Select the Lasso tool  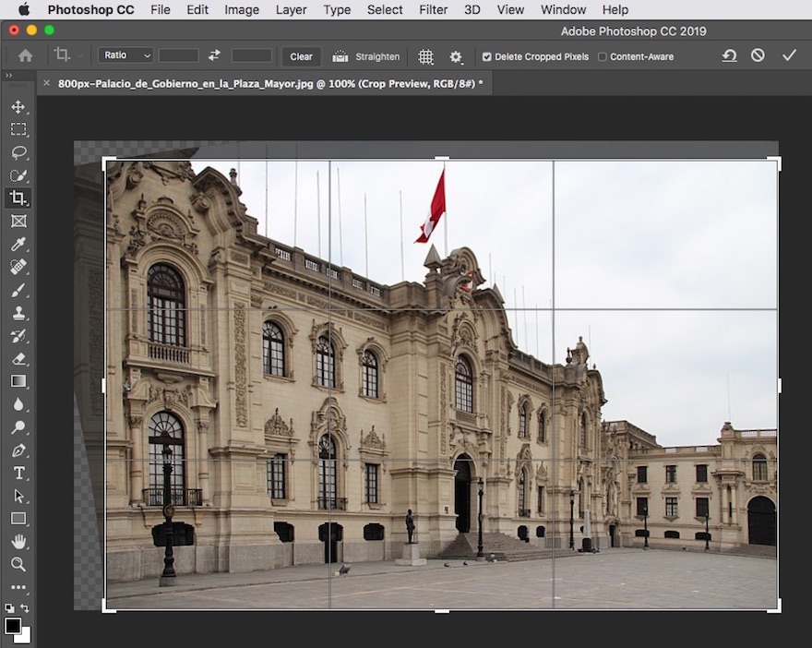pos(18,152)
